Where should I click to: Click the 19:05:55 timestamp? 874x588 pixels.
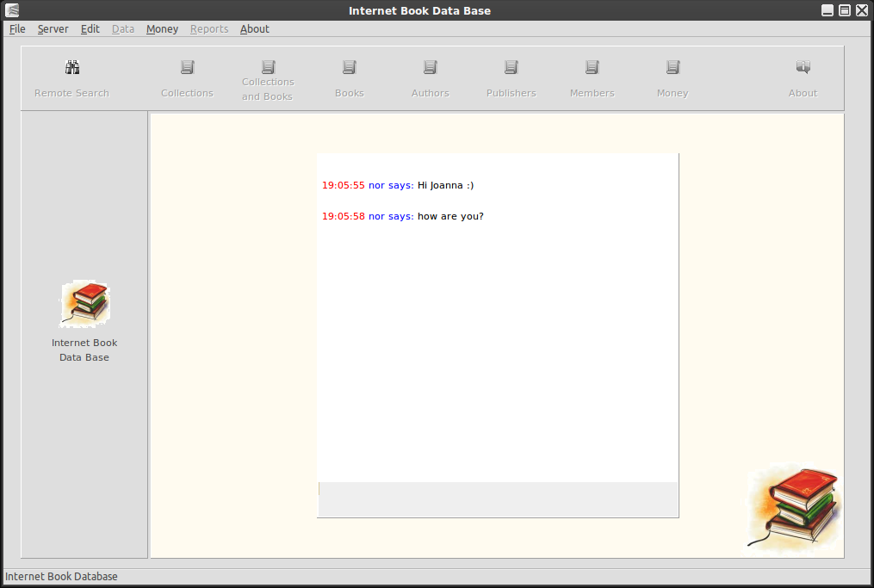coord(344,185)
